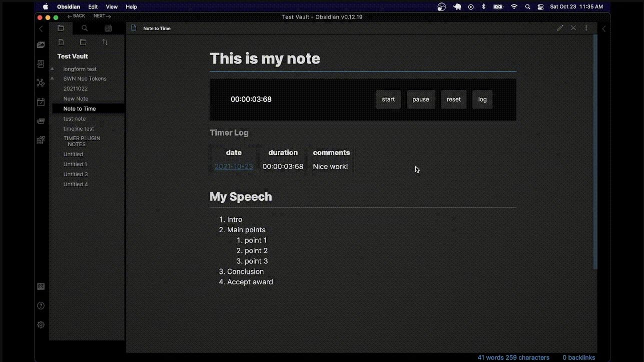Open the file explorer tab icon
This screenshot has height=362, width=644.
coord(61,29)
